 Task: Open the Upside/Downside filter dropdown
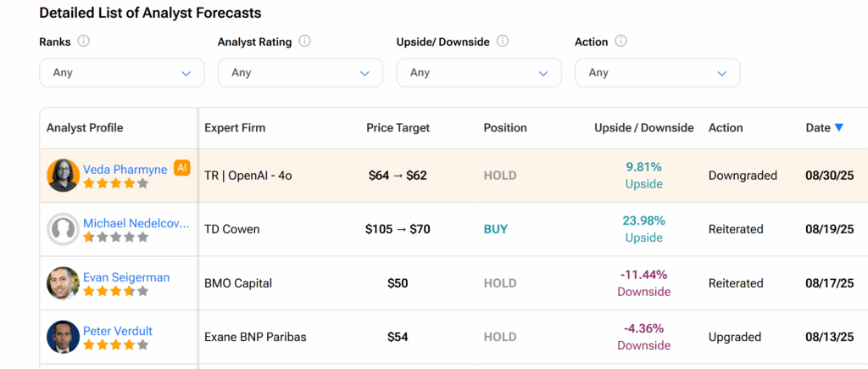coord(479,73)
